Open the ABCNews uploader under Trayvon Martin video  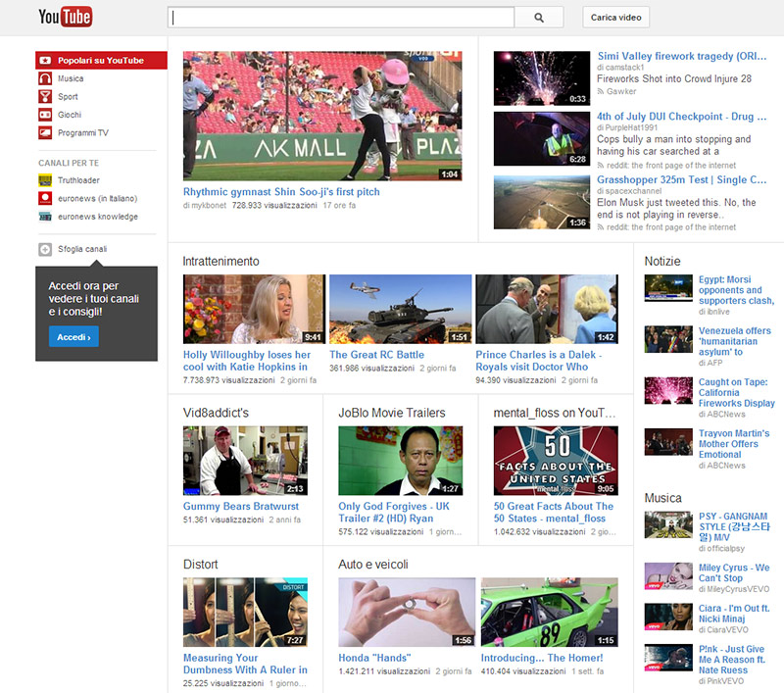point(725,466)
